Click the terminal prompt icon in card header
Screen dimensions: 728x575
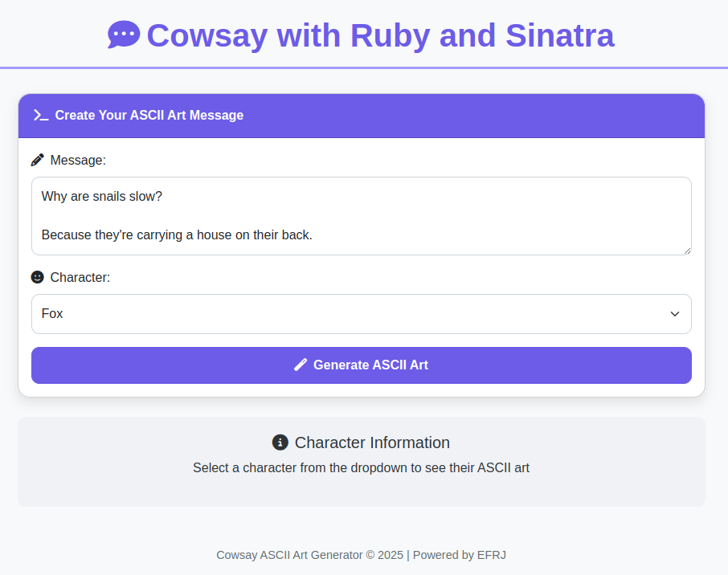(x=41, y=115)
